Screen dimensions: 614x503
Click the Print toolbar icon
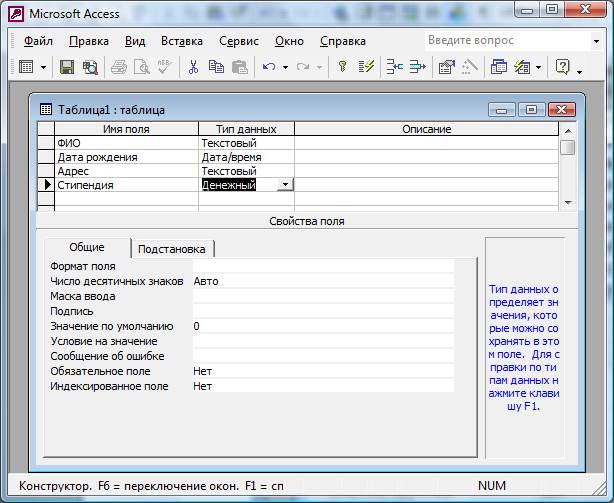119,67
